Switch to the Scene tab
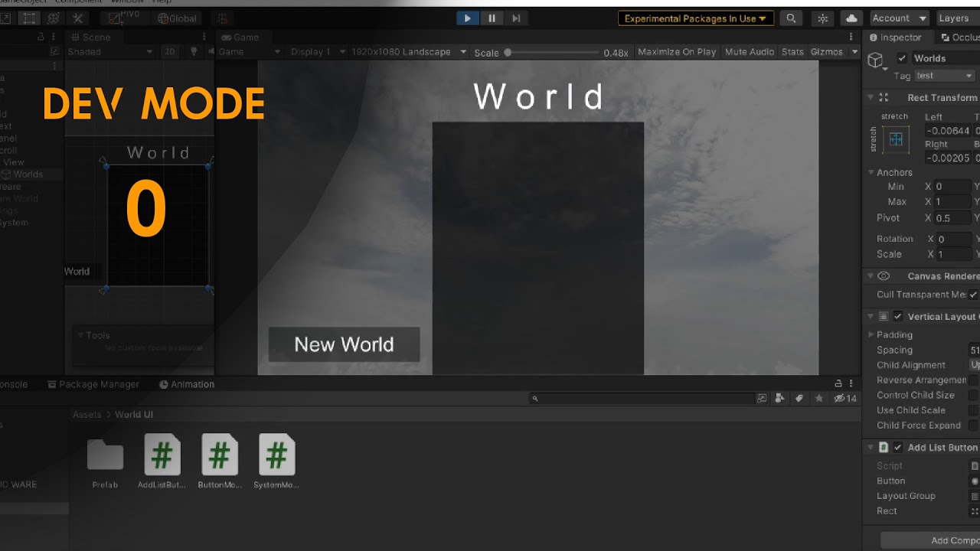 (x=90, y=37)
